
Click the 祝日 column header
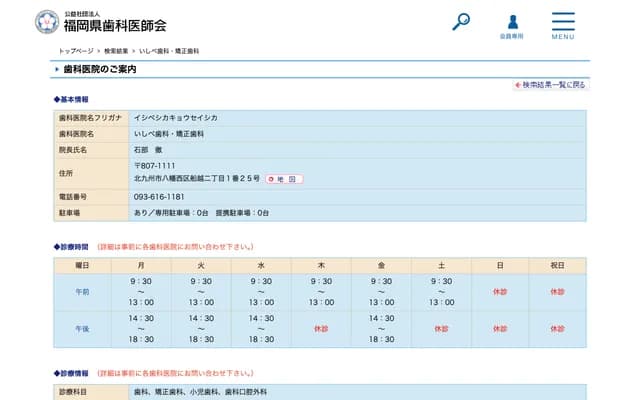[557, 265]
